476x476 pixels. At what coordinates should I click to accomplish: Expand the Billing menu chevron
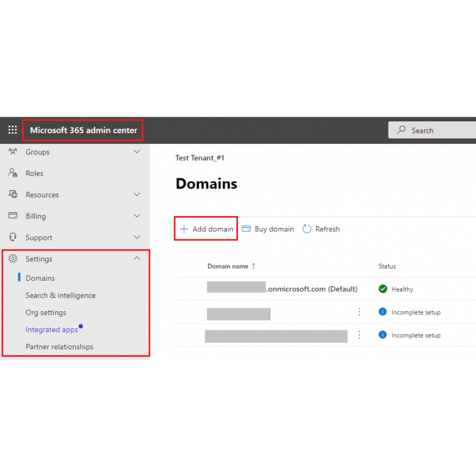click(x=137, y=216)
